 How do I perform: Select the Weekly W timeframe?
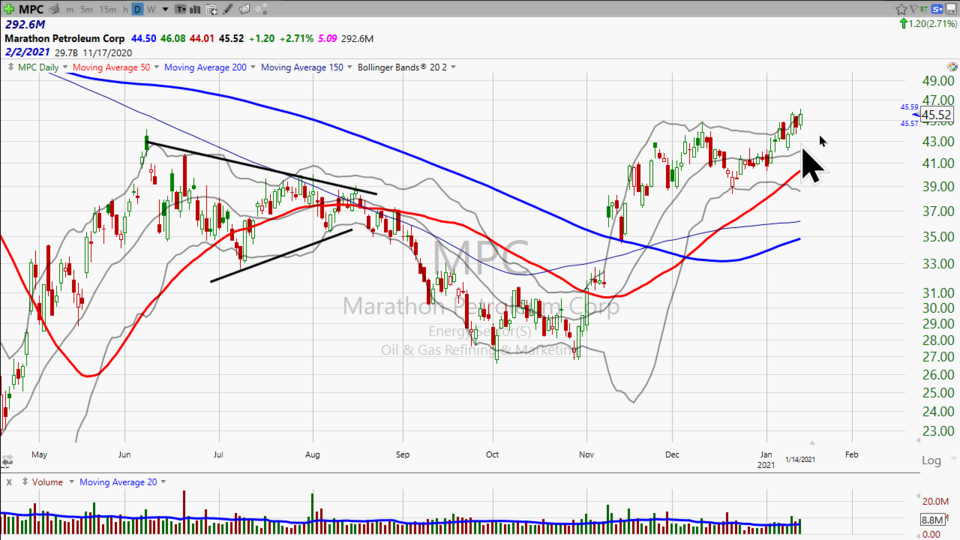pos(151,10)
